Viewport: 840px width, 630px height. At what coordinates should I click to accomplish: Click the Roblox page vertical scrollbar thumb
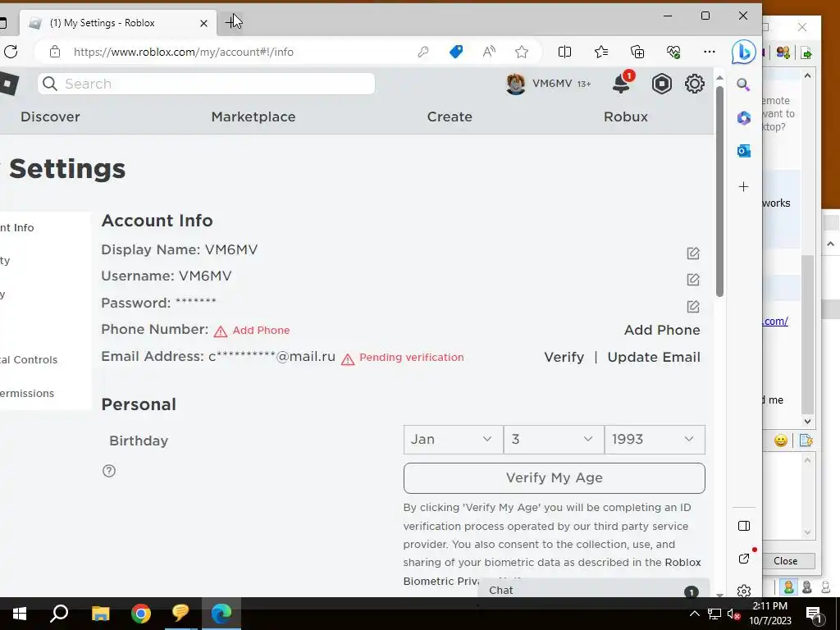point(719,190)
